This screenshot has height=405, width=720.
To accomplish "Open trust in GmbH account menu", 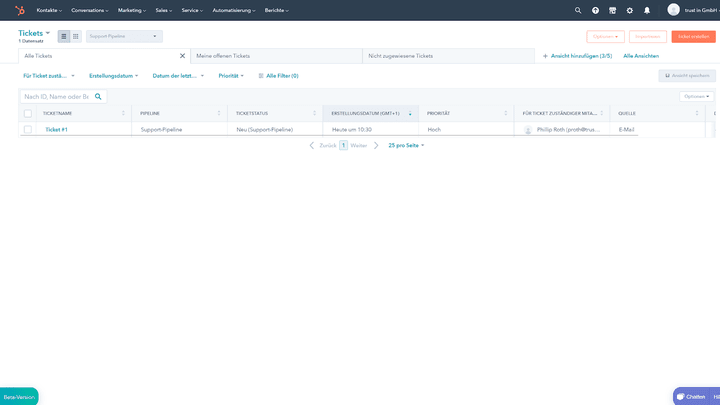I will [x=701, y=10].
